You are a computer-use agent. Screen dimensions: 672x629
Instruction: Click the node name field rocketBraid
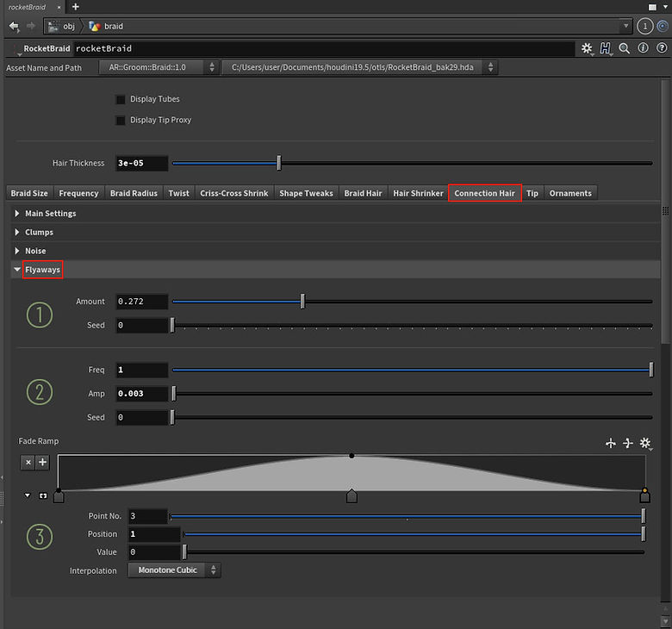[x=324, y=49]
